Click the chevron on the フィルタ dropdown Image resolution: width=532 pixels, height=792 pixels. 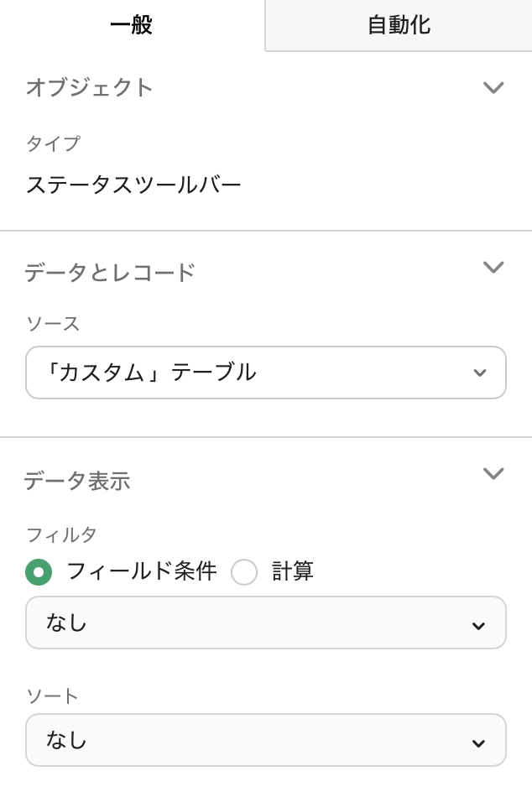(x=478, y=623)
